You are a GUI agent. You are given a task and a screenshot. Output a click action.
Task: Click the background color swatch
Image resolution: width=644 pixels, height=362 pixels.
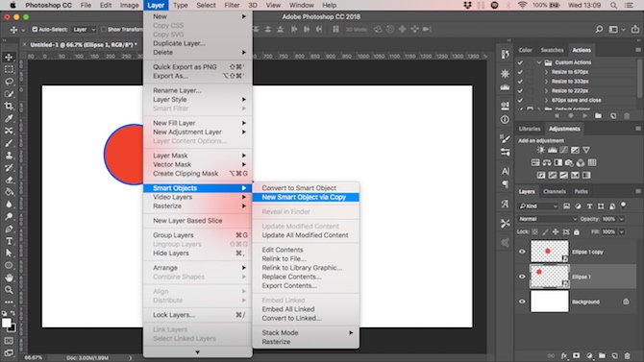click(13, 328)
